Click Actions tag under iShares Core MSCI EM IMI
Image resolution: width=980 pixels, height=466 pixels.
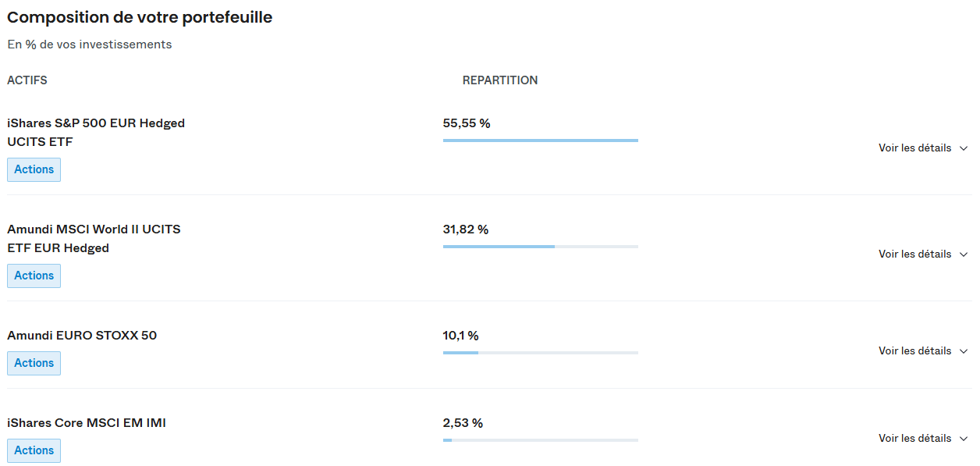(34, 450)
